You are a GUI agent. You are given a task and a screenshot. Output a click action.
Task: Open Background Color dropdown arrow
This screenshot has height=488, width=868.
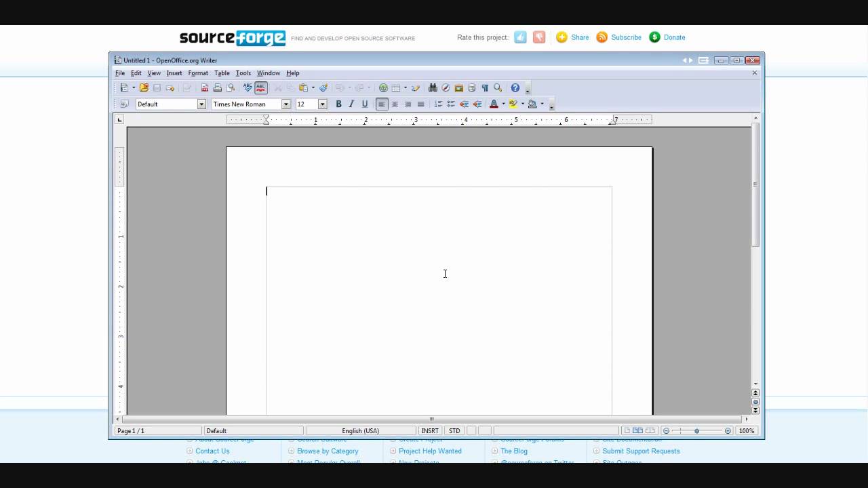[x=542, y=104]
